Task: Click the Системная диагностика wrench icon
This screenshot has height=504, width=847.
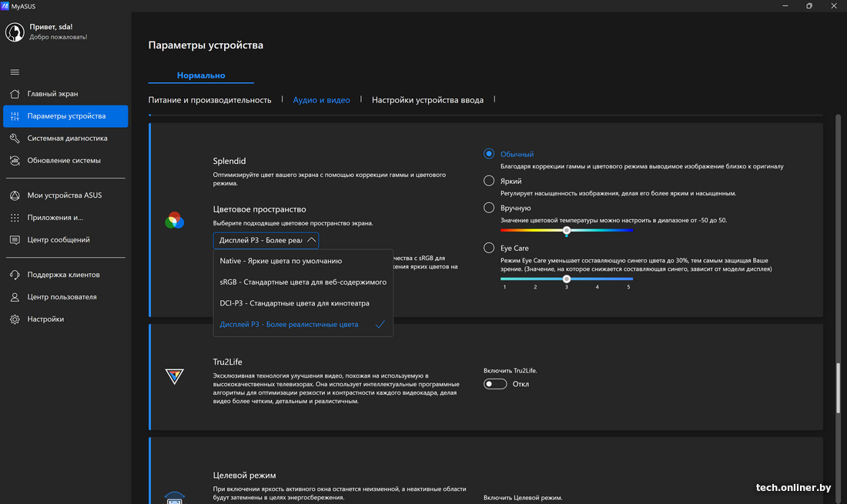Action: [x=15, y=139]
